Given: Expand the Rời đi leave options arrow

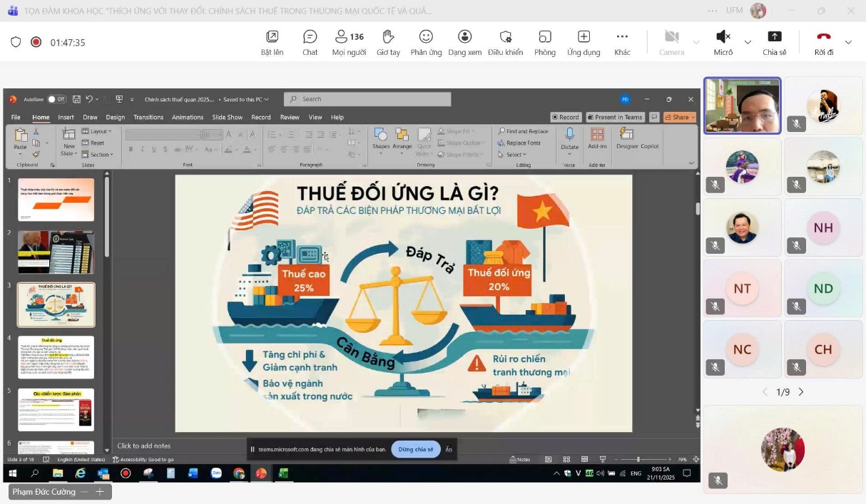Looking at the screenshot, I should pyautogui.click(x=848, y=43).
